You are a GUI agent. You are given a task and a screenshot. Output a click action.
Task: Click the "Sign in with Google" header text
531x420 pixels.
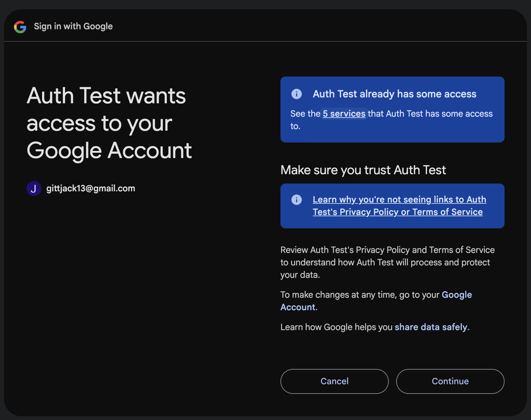[73, 26]
